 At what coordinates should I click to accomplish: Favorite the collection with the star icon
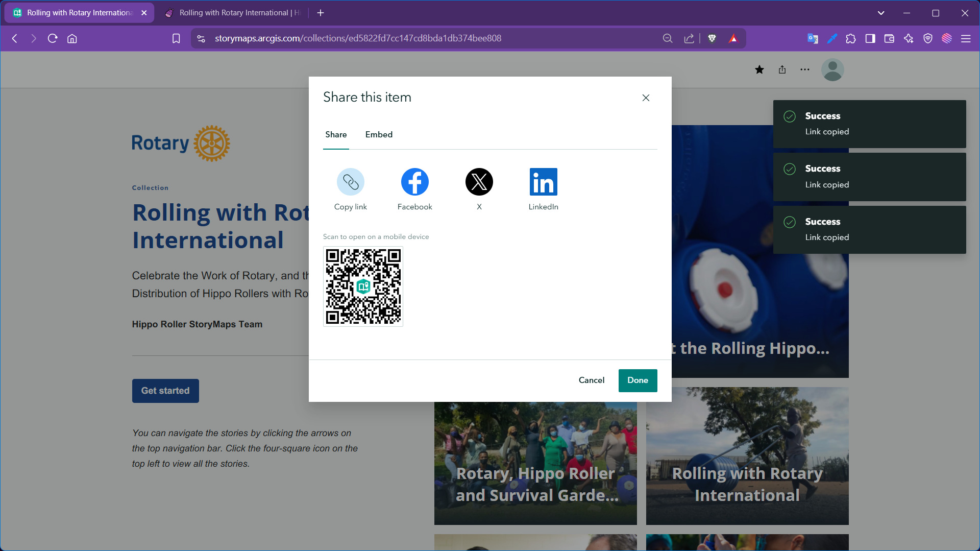coord(759,69)
